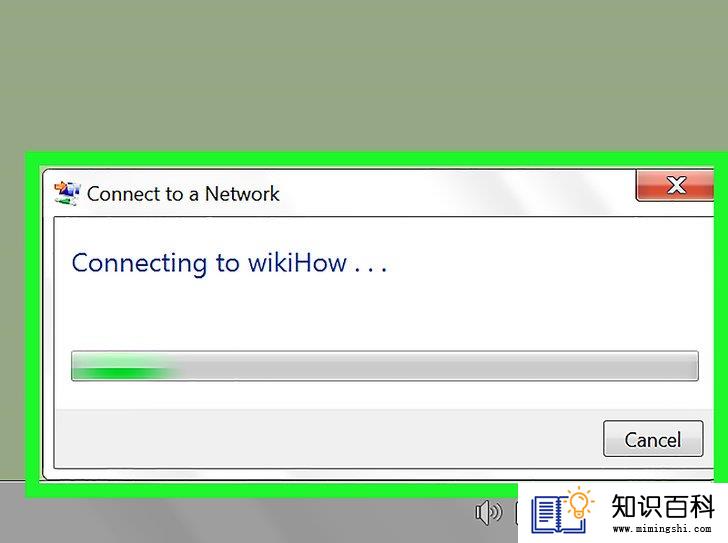Screen dimensions: 728x543
Task: Click the empty gray taskbar area
Action: point(232,520)
